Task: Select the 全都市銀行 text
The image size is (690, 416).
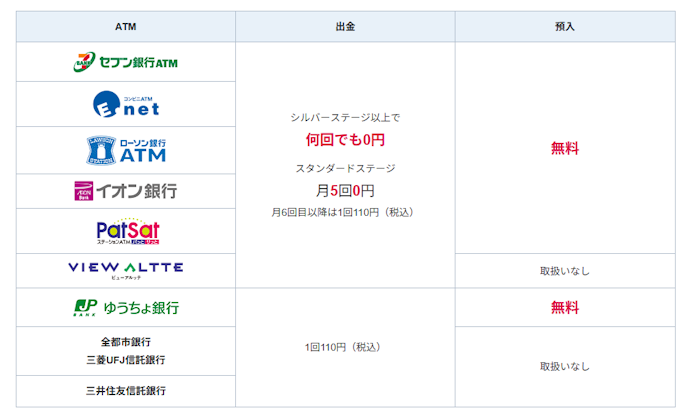Action: coord(126,342)
